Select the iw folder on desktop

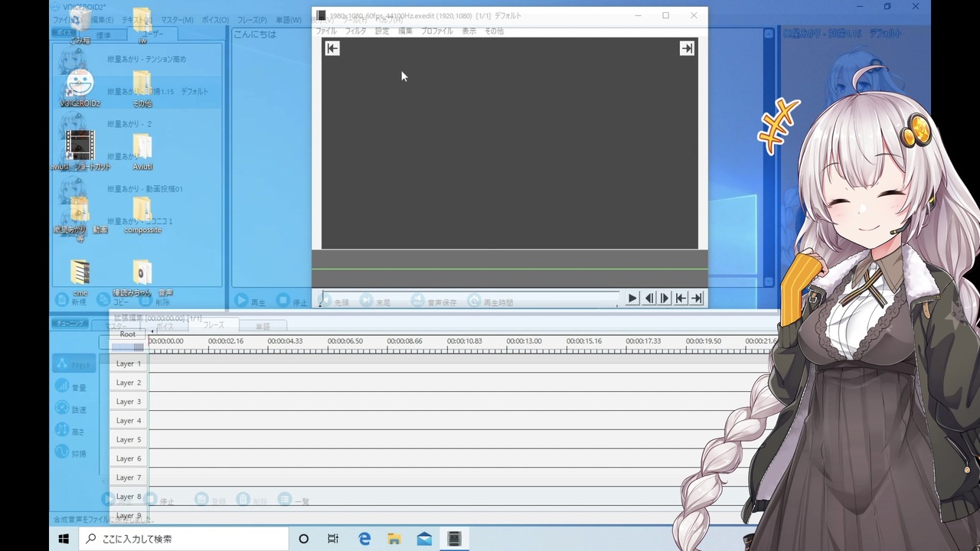142,27
